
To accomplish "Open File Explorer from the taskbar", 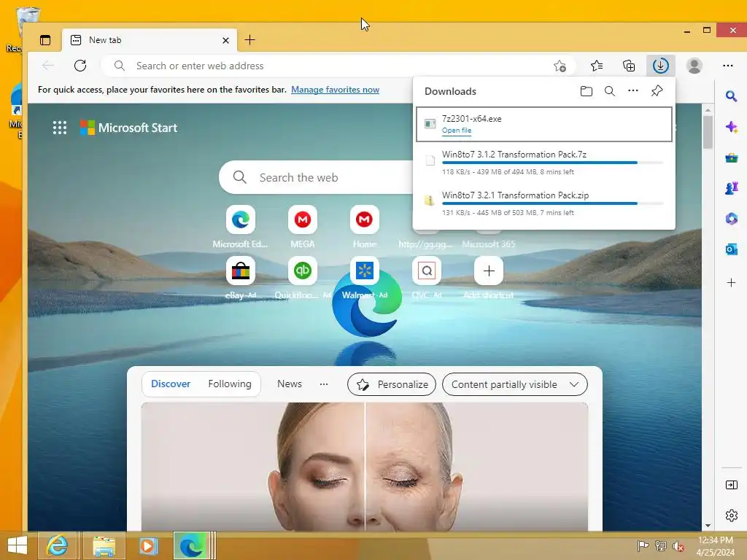I will click(104, 545).
